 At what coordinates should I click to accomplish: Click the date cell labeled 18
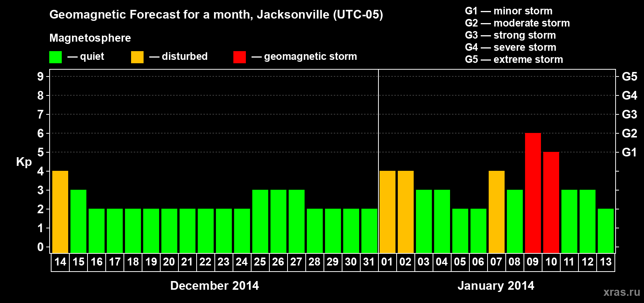[133, 262]
